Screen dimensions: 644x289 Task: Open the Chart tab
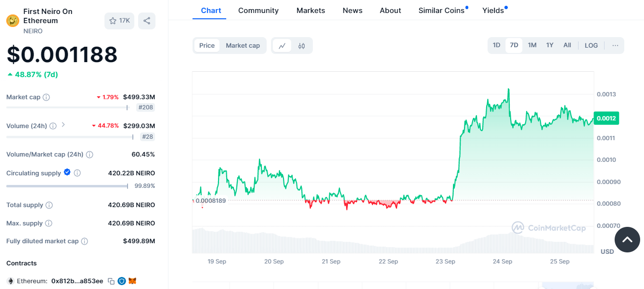click(211, 11)
